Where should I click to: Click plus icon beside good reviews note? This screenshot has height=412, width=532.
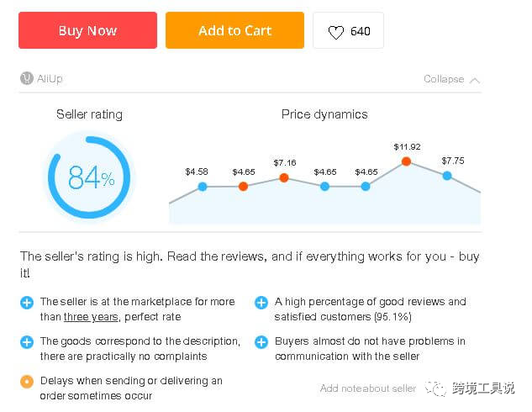(261, 303)
